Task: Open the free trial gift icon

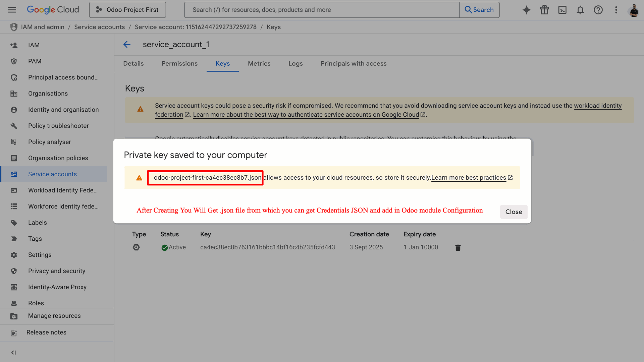Action: (x=544, y=10)
